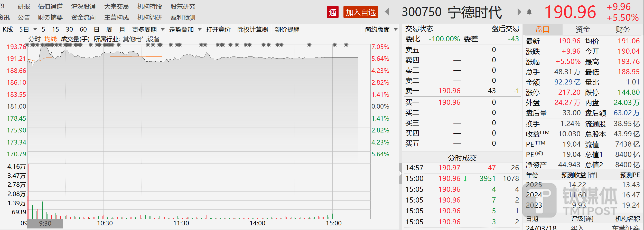
Task: Click the industry link 其他电气设备
Action: click(141, 39)
